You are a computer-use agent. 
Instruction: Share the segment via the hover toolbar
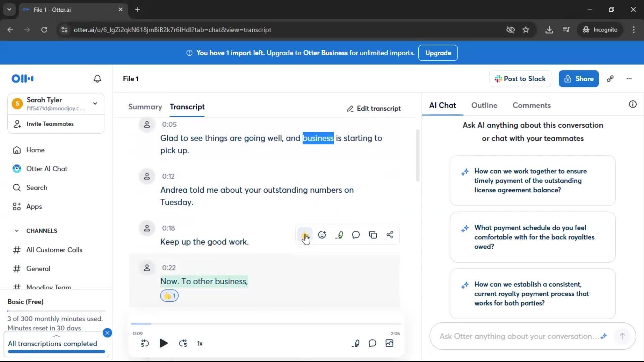point(390,235)
